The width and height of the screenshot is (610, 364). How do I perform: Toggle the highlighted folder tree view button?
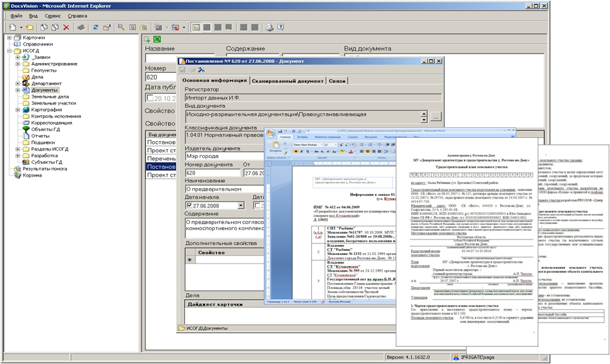(196, 27)
